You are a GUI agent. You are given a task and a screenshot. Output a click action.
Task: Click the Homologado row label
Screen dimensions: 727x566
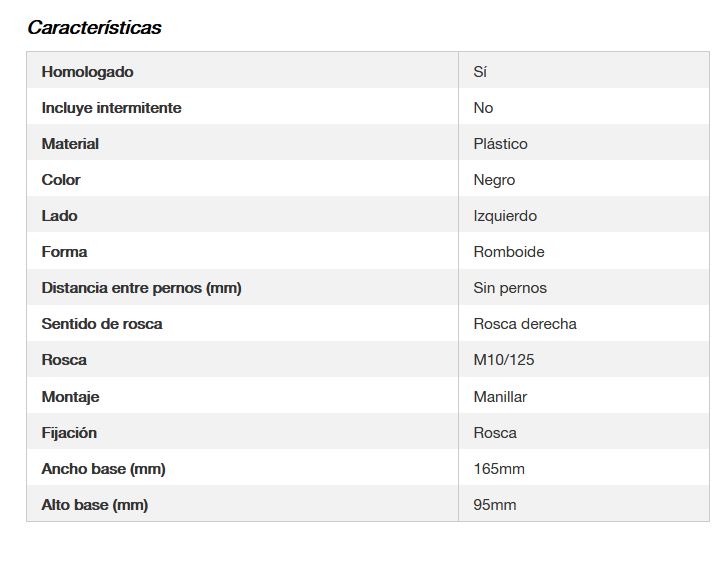87,72
